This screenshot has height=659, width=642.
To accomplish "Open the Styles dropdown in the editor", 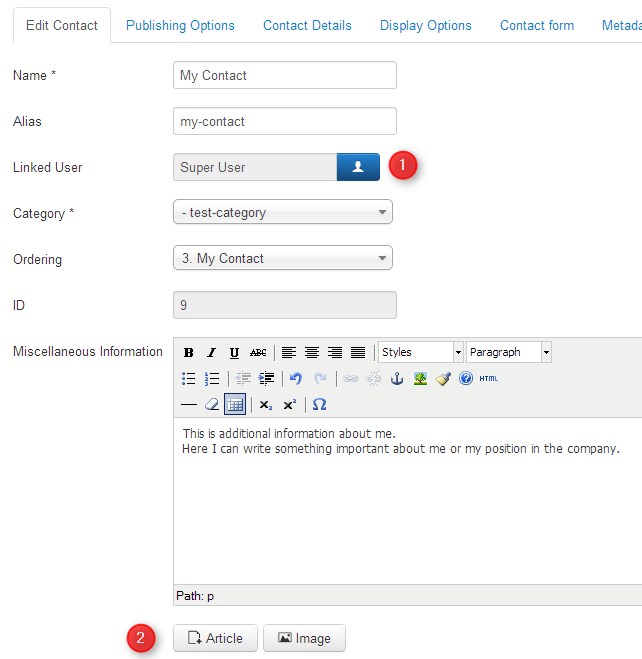I will click(x=421, y=352).
